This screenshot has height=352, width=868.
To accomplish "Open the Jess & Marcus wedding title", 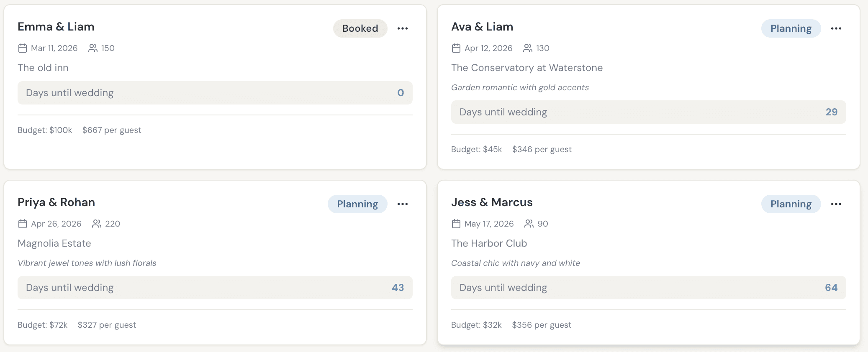I will (x=492, y=202).
